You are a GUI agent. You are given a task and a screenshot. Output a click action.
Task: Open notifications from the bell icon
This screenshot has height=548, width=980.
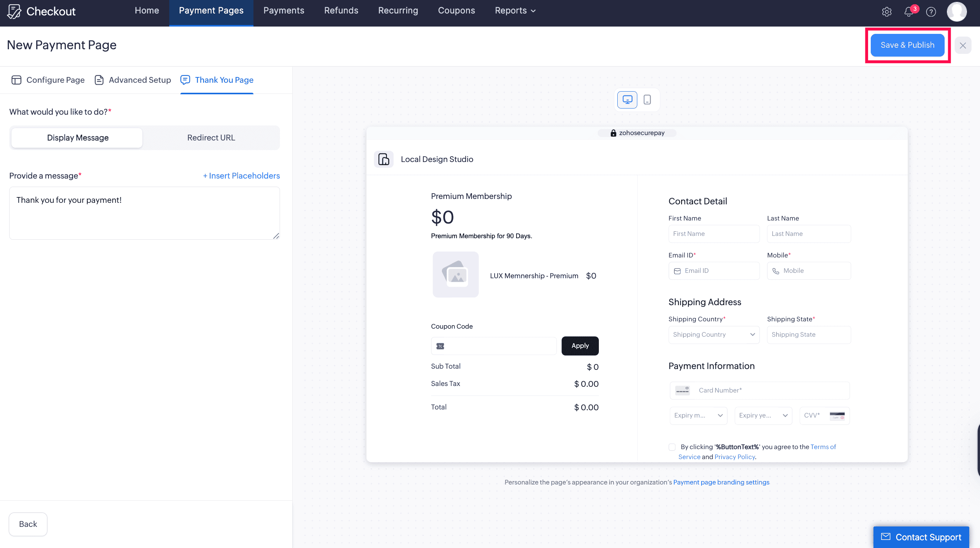point(908,11)
